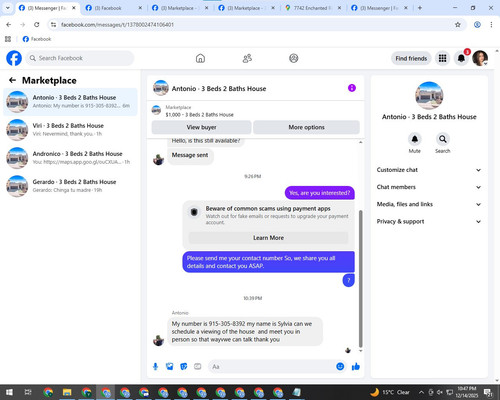Send a thumbs-up like
500x400 pixels.
point(356,367)
